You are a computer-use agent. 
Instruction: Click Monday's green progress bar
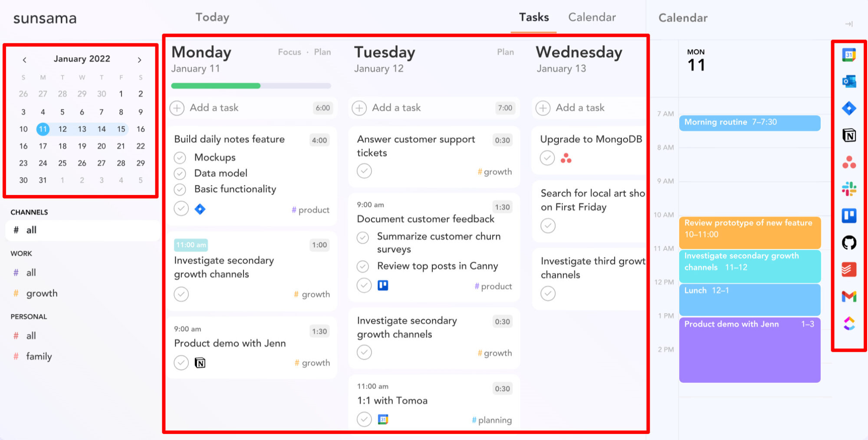pos(215,86)
